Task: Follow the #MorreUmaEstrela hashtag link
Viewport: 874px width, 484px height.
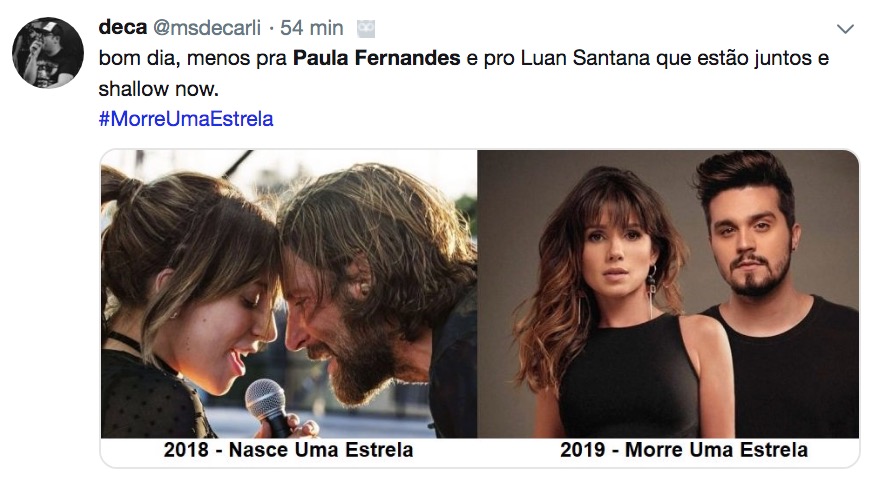Action: (186, 119)
